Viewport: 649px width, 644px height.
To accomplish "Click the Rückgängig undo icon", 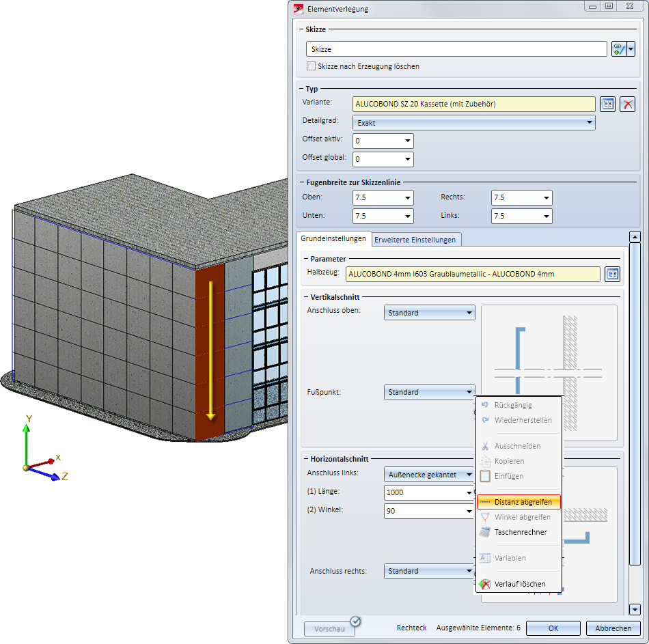I will click(484, 405).
